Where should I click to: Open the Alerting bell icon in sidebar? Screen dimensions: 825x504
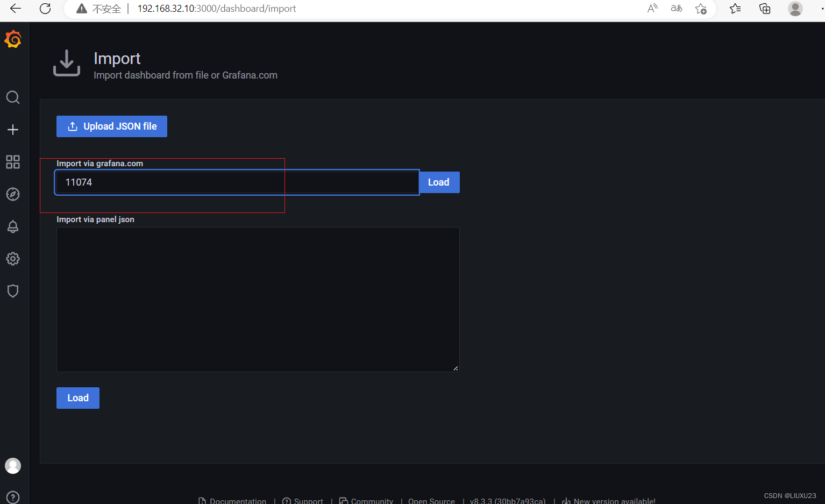[x=13, y=226]
